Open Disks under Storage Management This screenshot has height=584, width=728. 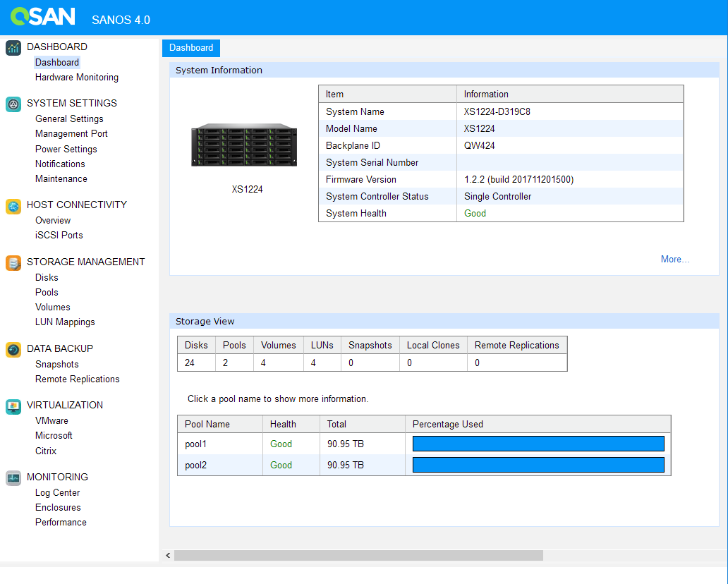47,278
